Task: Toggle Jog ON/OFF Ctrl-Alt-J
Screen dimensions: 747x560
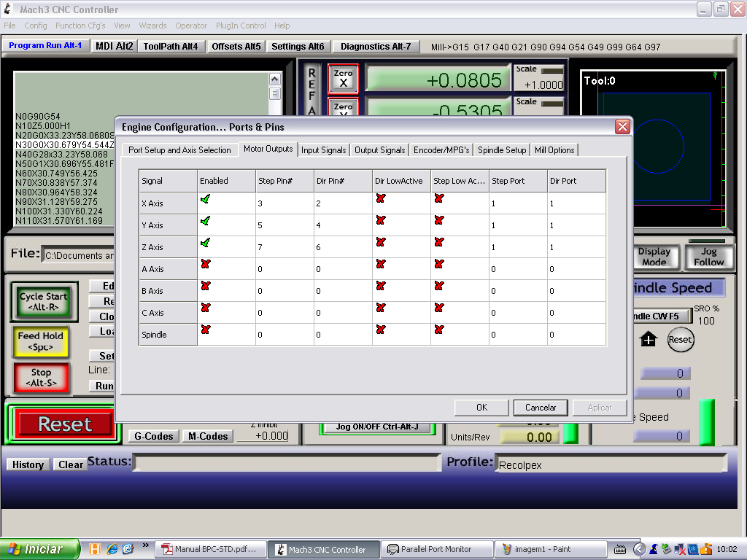Action: pos(377,427)
